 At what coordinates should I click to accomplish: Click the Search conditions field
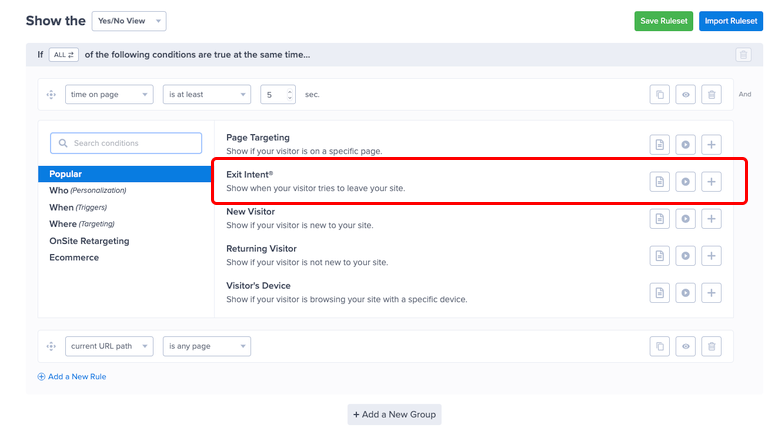point(126,143)
